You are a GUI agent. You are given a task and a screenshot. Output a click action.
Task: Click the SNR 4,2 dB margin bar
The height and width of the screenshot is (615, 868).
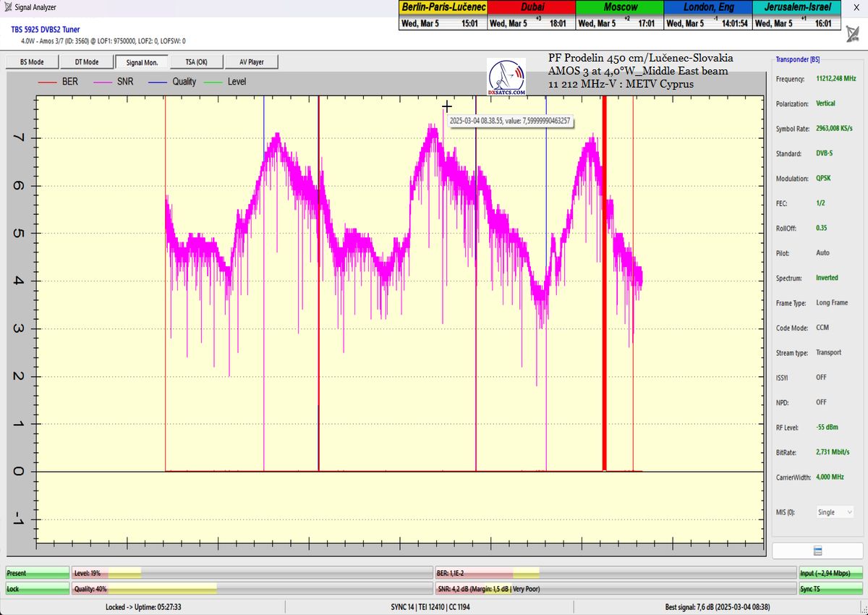point(615,589)
